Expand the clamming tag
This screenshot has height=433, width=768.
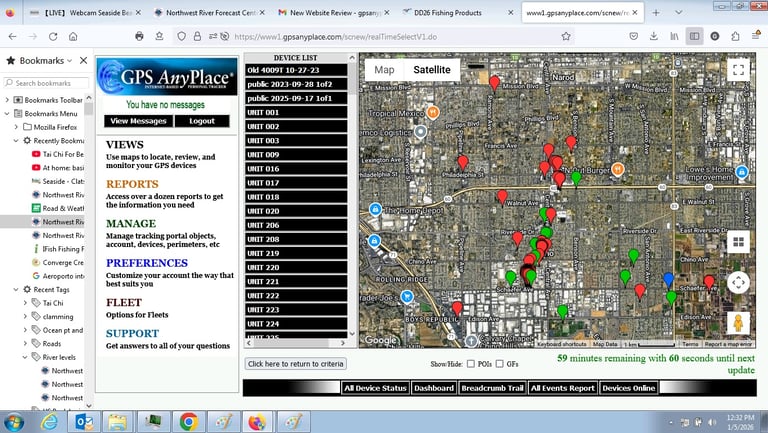[25, 316]
